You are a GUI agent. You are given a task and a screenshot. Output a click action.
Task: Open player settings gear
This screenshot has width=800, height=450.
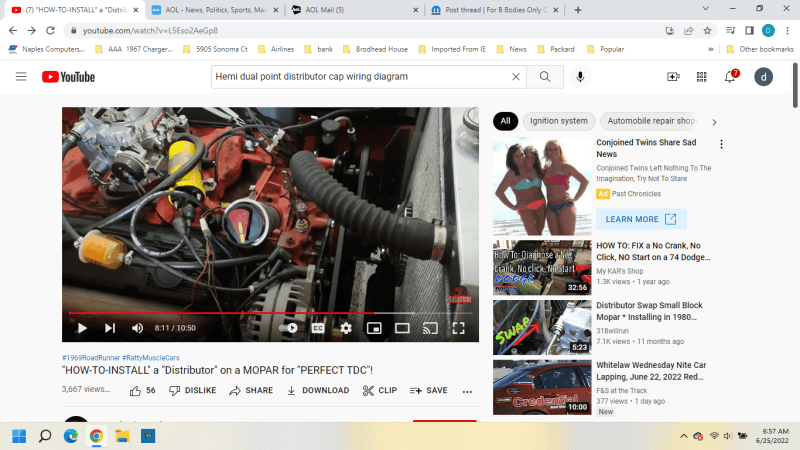pyautogui.click(x=346, y=328)
